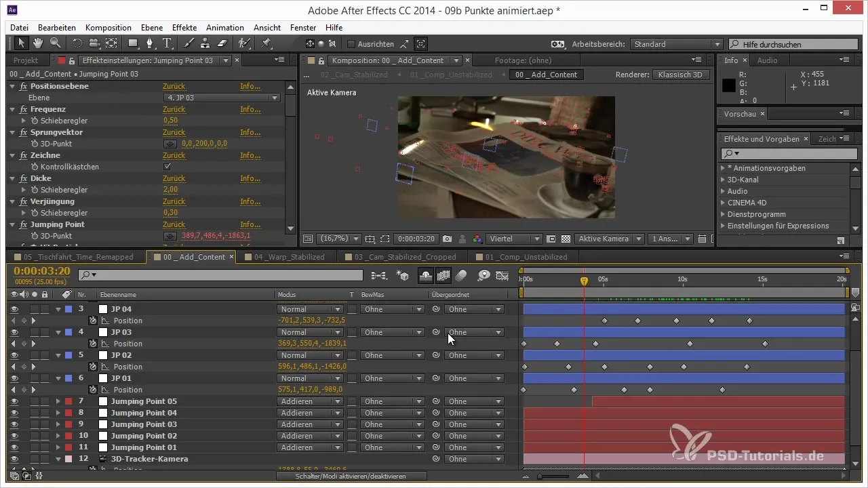Toggle the Motion Blur switch in timeline

[x=461, y=276]
